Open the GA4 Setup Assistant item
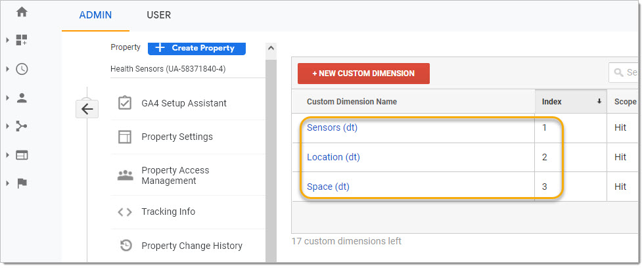The height and width of the screenshot is (268, 644). pyautogui.click(x=184, y=103)
